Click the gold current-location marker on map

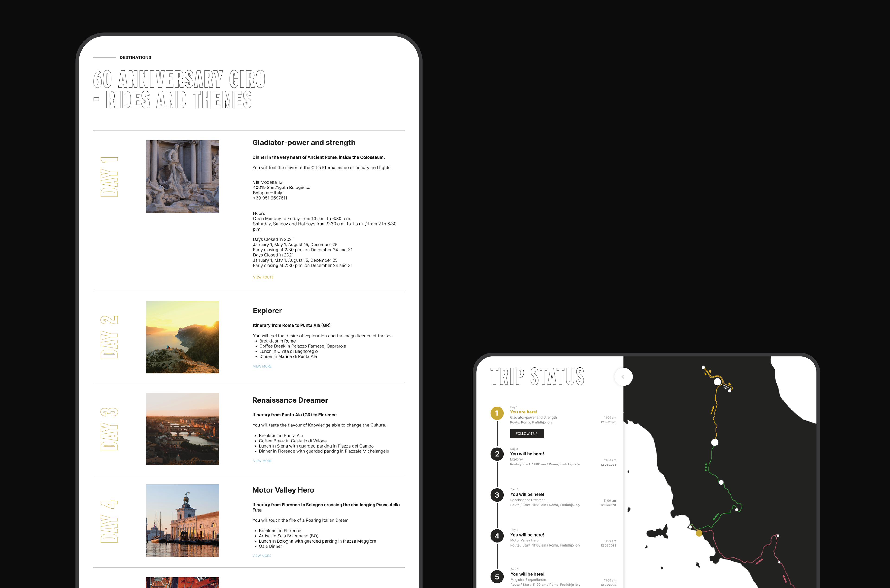click(x=699, y=533)
